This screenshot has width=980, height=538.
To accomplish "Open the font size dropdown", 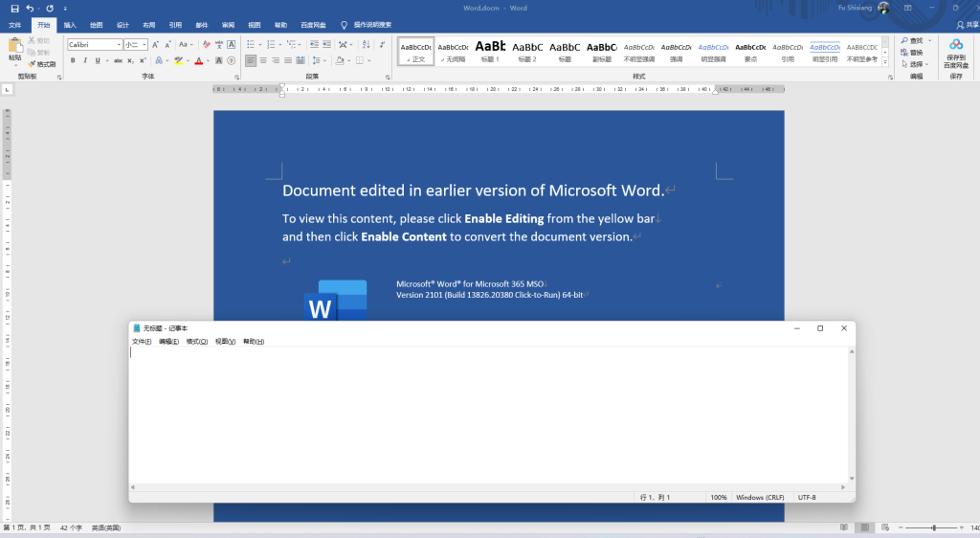I will [x=144, y=44].
